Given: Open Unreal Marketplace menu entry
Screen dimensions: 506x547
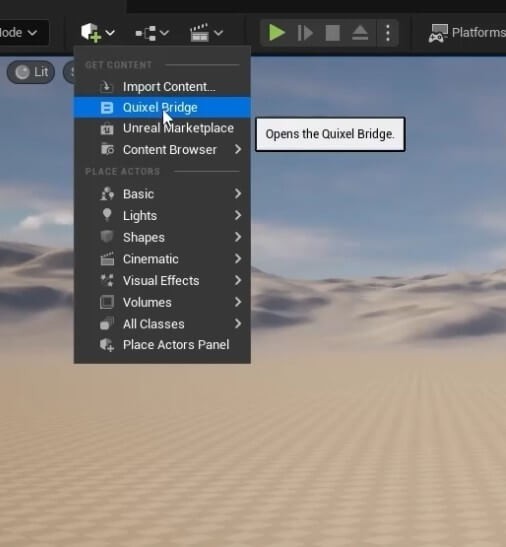Looking at the screenshot, I should (162, 128).
